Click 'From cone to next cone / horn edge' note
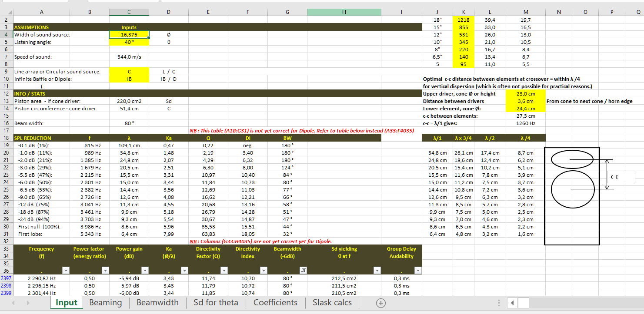This screenshot has height=314, width=644. pyautogui.click(x=589, y=101)
